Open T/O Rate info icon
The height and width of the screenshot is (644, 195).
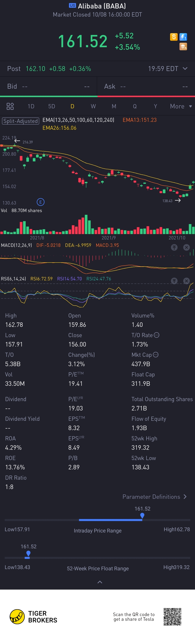(156, 335)
